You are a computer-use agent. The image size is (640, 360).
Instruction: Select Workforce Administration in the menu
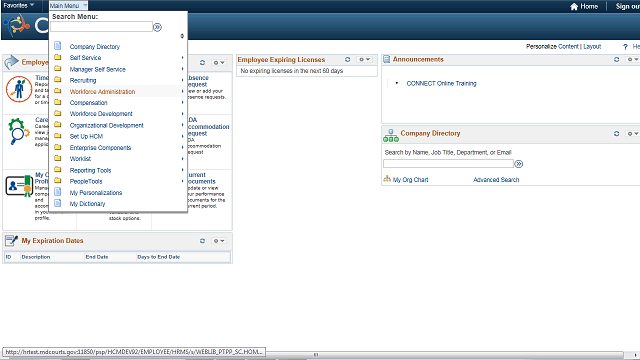(x=102, y=91)
